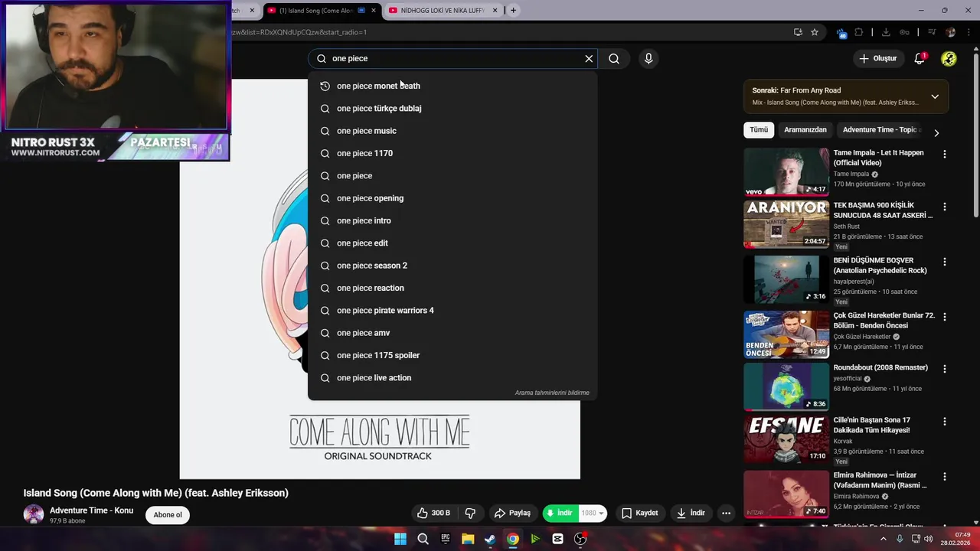Open OBS Studio from taskbar

tap(580, 539)
